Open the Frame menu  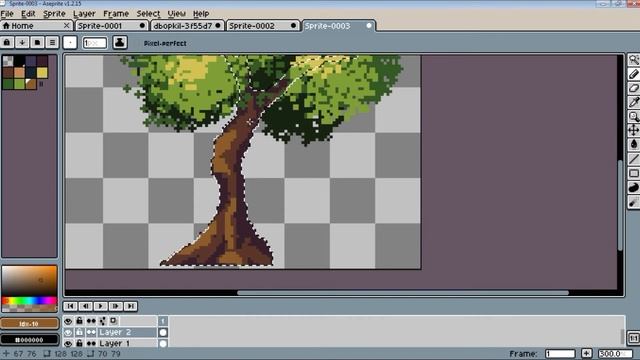[116, 14]
